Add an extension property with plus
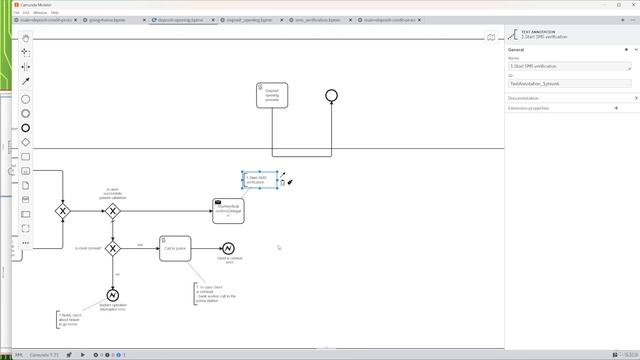Viewport: 640px width, 360px height. tap(616, 108)
